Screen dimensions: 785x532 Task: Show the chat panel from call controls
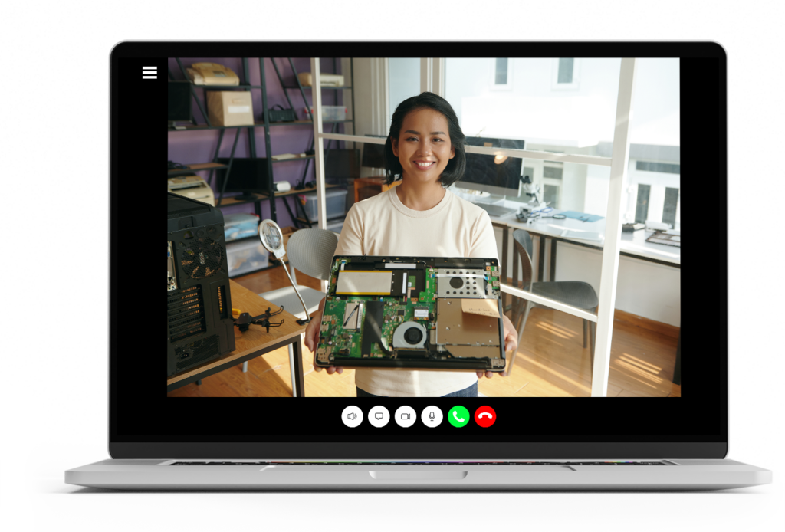pos(379,416)
